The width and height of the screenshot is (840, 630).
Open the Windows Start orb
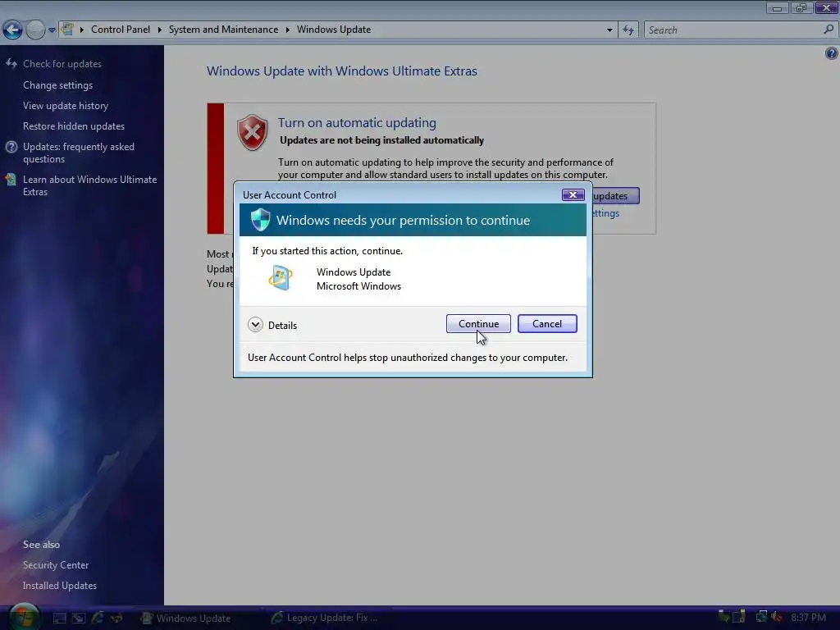click(24, 617)
